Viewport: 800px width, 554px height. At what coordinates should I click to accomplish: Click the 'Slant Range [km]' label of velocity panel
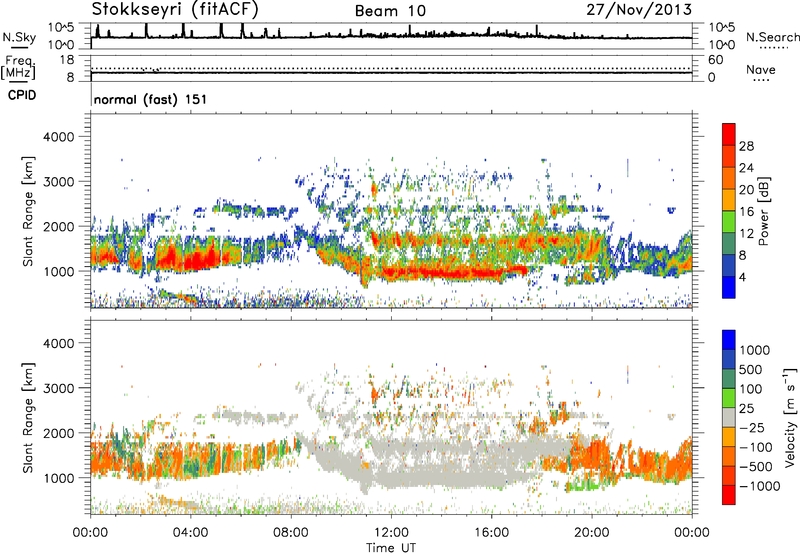[x=28, y=417]
